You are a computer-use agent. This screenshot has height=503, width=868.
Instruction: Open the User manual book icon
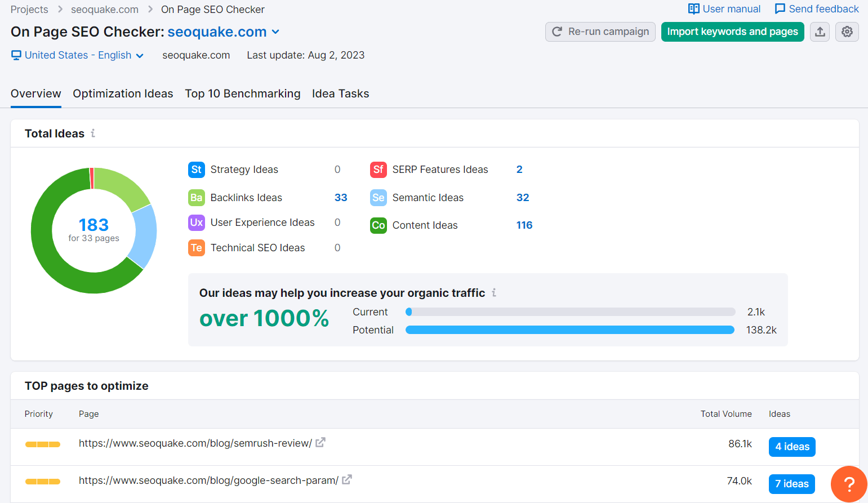[x=693, y=9]
